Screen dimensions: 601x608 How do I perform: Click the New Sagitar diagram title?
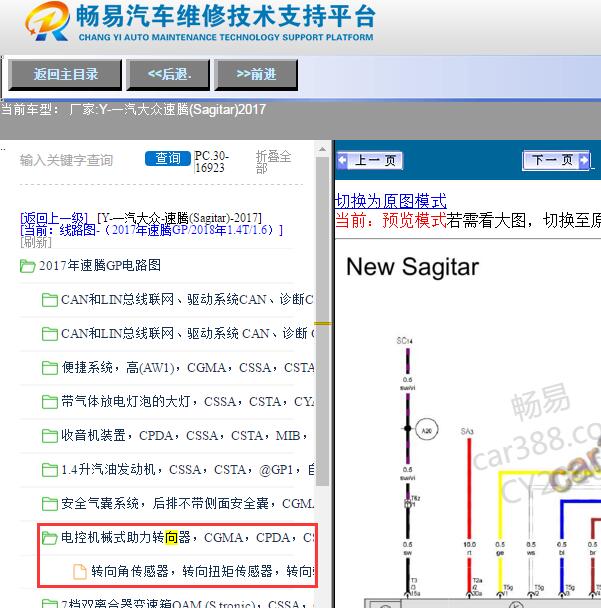(x=413, y=267)
